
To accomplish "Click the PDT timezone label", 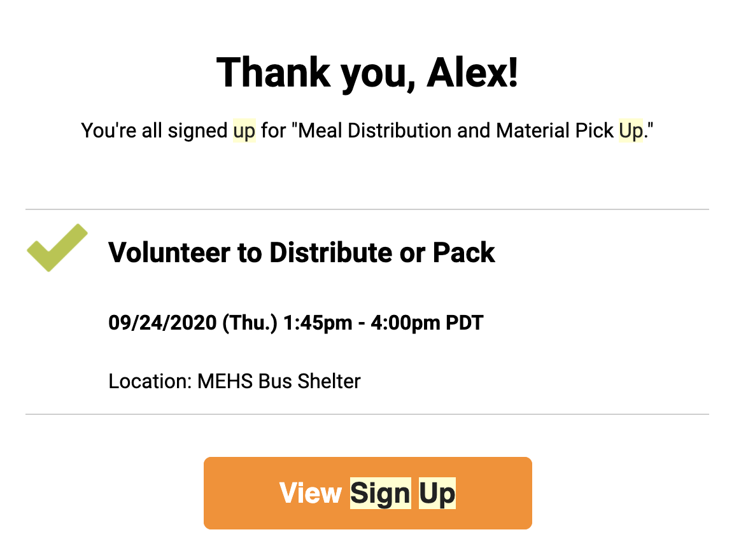I will (x=465, y=323).
